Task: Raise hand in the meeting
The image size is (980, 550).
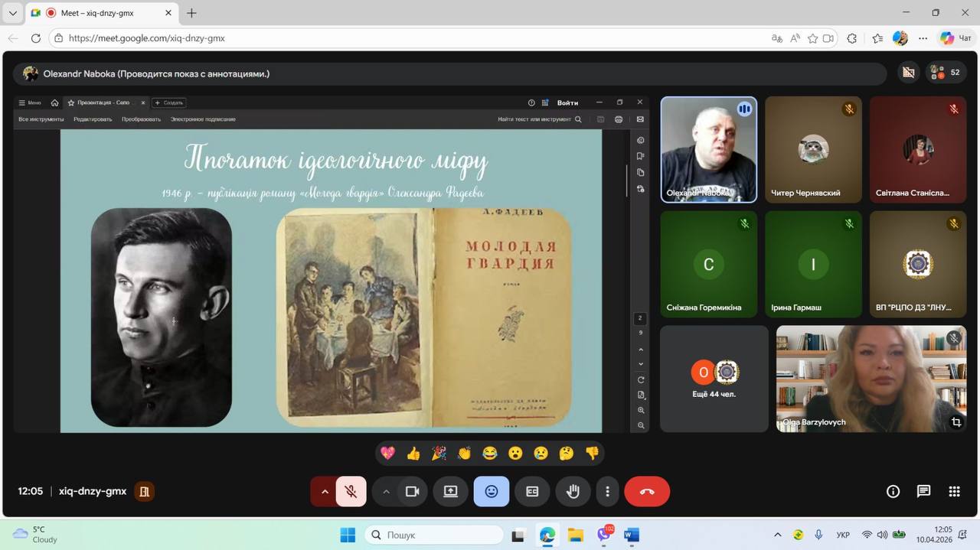Action: [573, 492]
